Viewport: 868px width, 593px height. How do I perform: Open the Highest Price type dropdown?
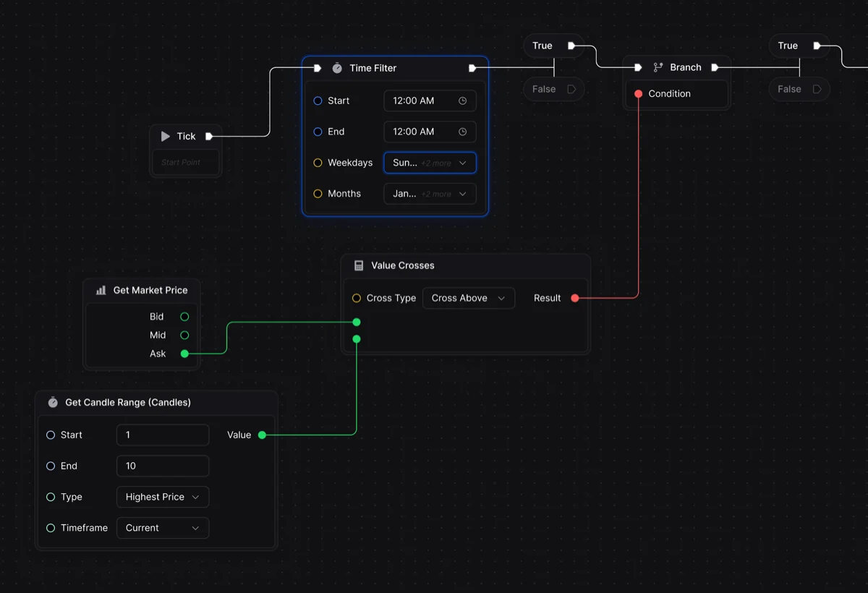(163, 497)
